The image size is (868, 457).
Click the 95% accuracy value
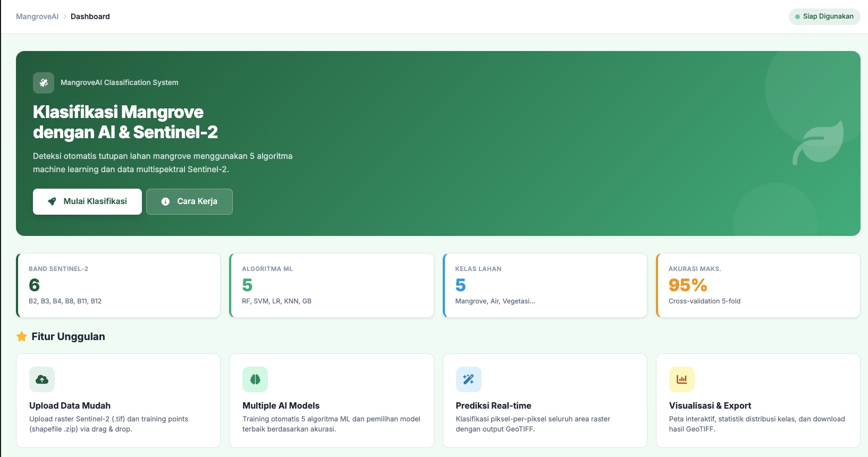click(688, 285)
